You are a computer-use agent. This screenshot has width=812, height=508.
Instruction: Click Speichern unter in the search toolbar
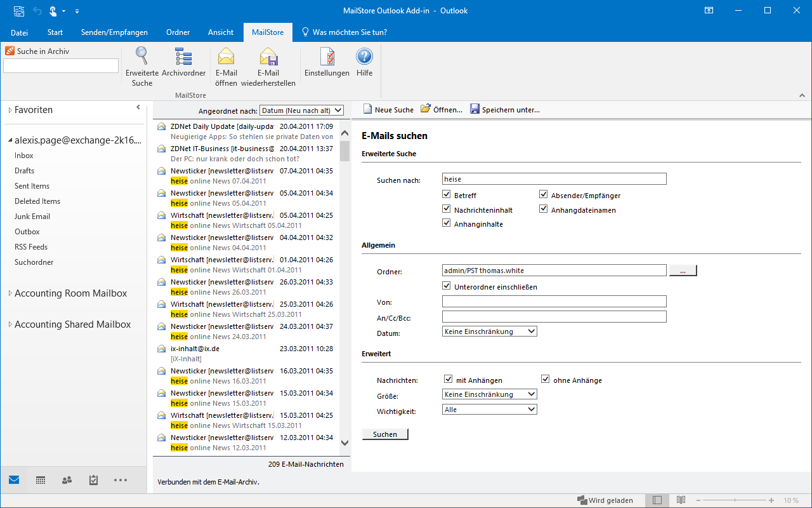pyautogui.click(x=504, y=109)
